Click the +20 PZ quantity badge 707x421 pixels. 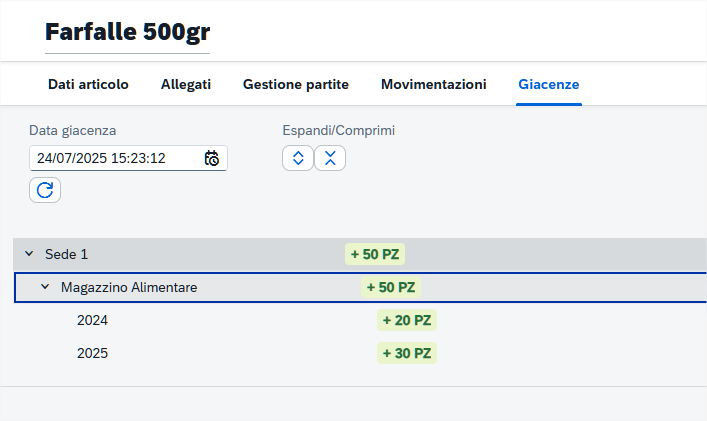[x=407, y=320]
